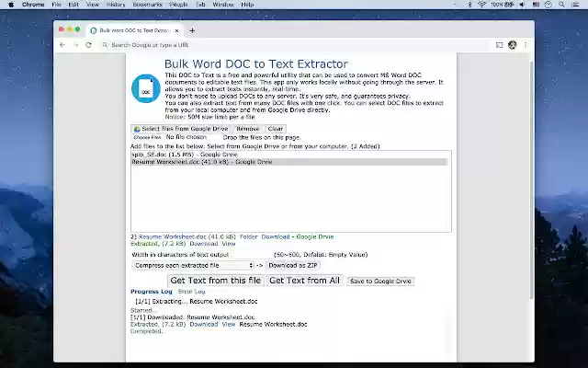
Task: Click the browser forward arrow
Action: coord(75,45)
